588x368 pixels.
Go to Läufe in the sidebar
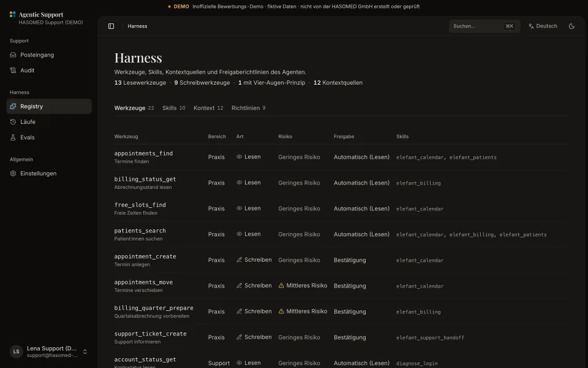49,121
